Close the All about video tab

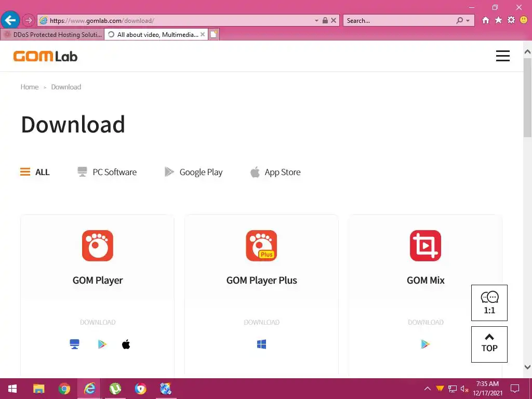(x=203, y=34)
